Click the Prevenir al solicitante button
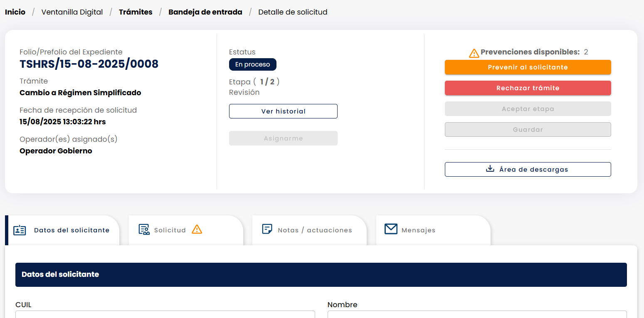Screen dimensions: 644x318 pos(528,67)
